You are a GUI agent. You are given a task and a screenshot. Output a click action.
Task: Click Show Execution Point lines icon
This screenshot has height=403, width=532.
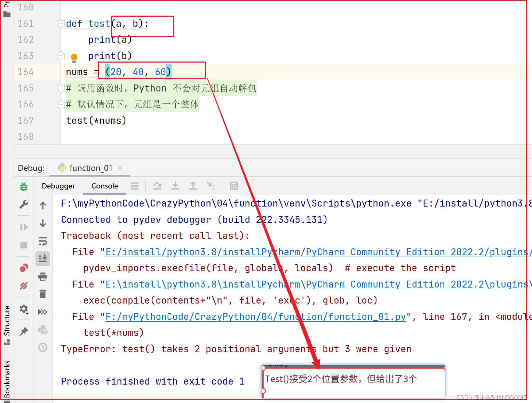point(135,186)
